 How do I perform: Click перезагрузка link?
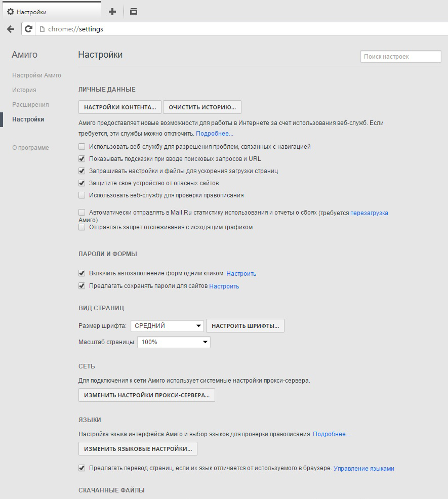(369, 213)
